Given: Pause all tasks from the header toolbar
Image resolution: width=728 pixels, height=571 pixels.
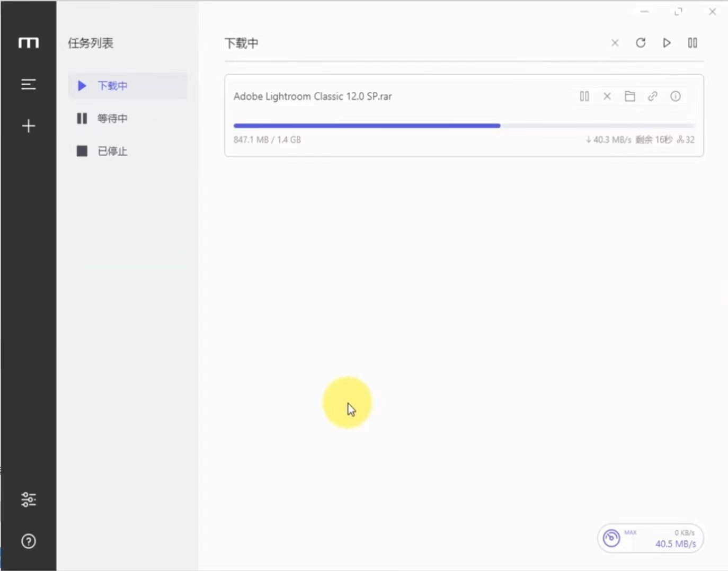Looking at the screenshot, I should 693,43.
